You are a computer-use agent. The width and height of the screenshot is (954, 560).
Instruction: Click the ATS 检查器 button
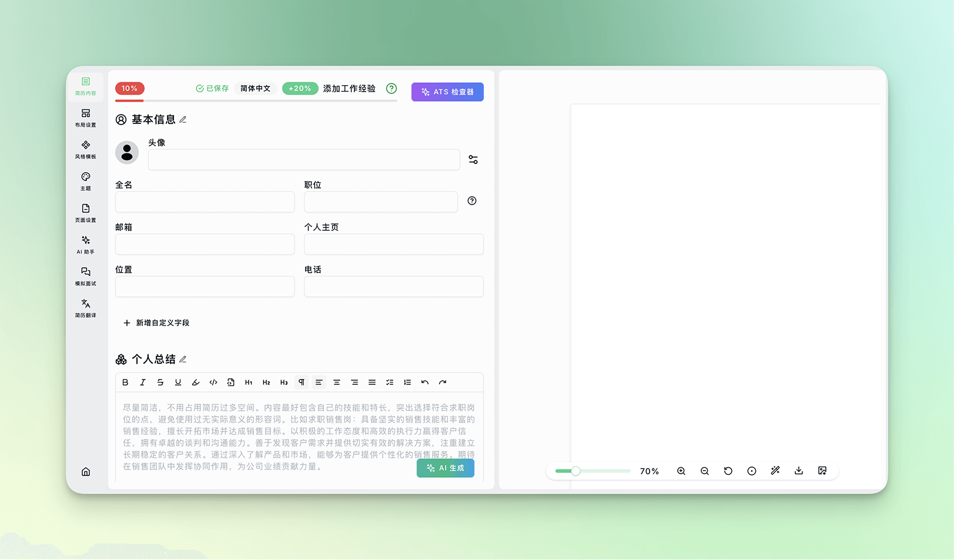pyautogui.click(x=447, y=92)
